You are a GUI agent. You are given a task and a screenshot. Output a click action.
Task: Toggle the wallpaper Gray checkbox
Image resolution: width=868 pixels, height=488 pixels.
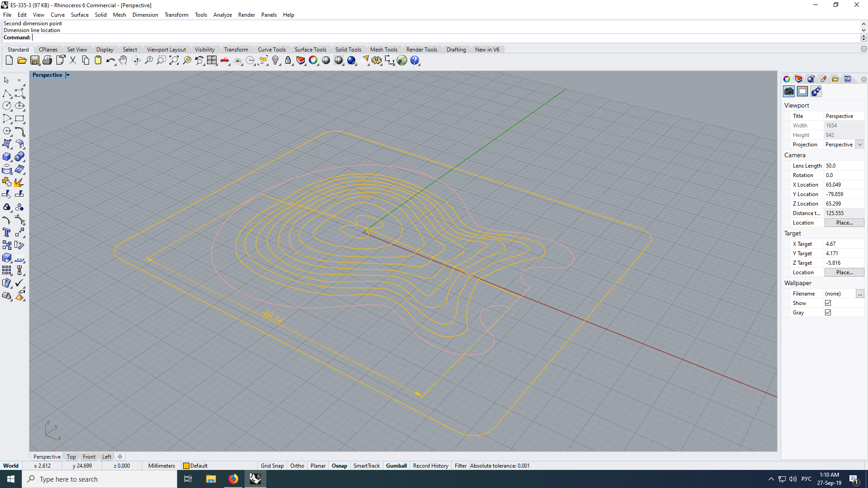828,313
